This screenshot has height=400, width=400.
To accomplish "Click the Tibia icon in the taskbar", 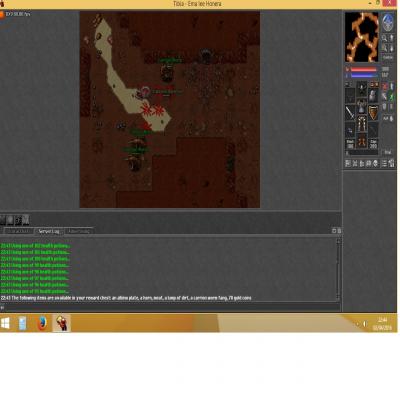I will 61,323.
